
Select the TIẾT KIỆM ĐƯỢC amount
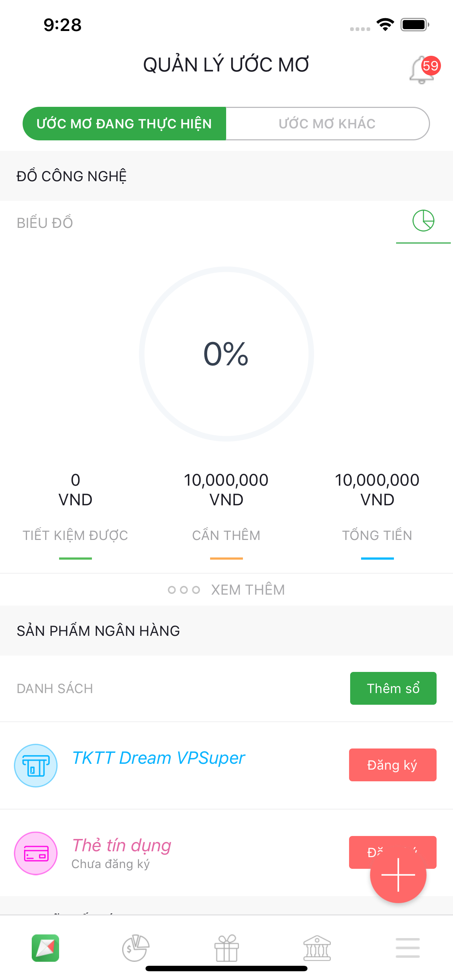pyautogui.click(x=75, y=489)
